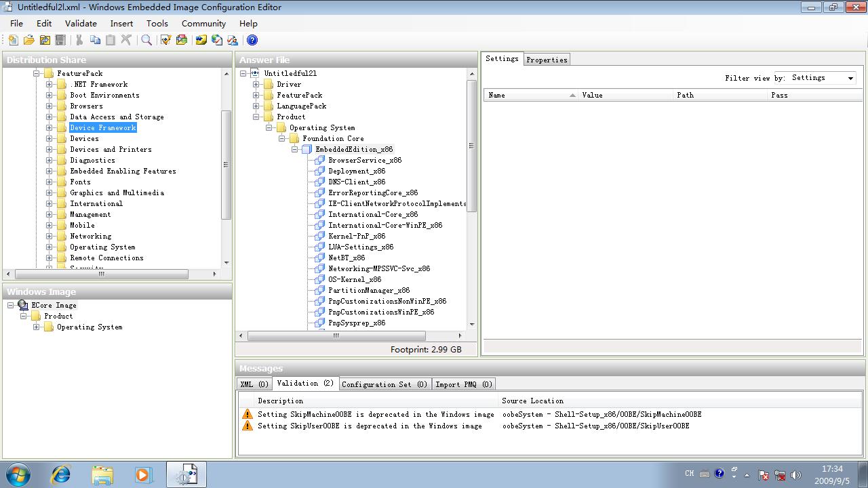Image resolution: width=868 pixels, height=488 pixels.
Task: Switch to the Settings tab
Action: pyautogui.click(x=502, y=59)
